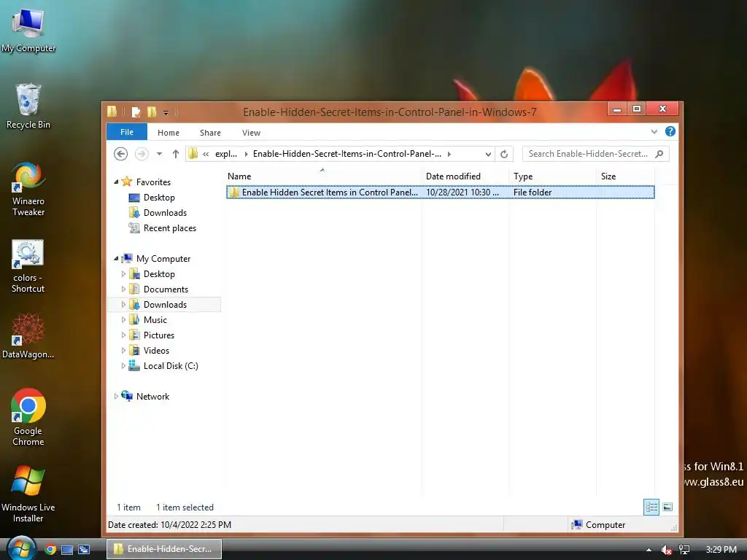The height and width of the screenshot is (560, 747).
Task: Open the Home ribbon tab
Action: pyautogui.click(x=169, y=133)
